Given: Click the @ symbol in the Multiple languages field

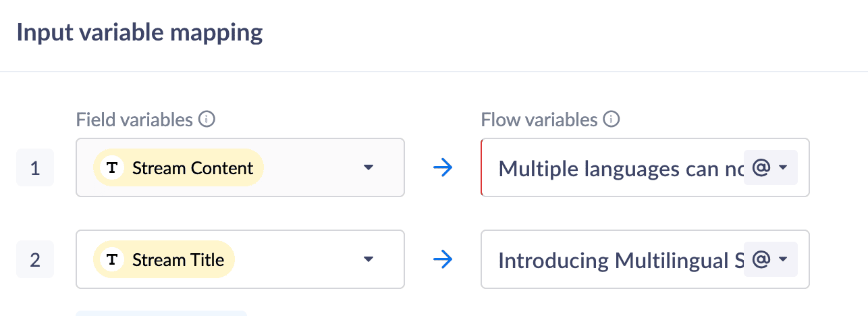Looking at the screenshot, I should click(761, 168).
